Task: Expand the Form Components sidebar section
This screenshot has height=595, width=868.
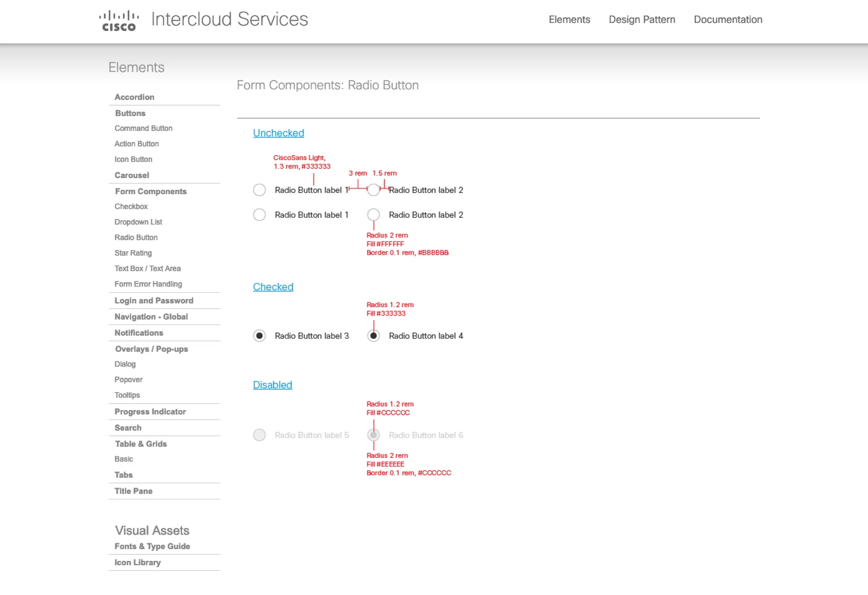Action: [151, 191]
